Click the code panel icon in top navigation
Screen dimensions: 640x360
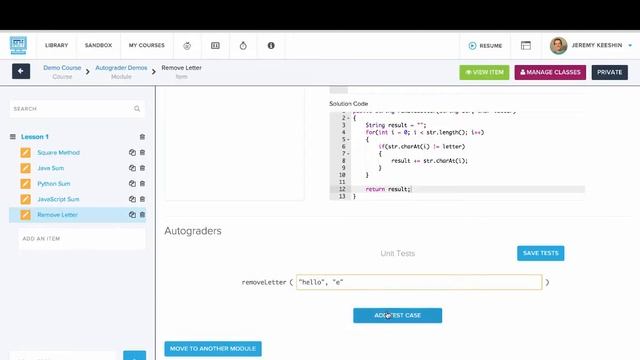[x=215, y=46]
